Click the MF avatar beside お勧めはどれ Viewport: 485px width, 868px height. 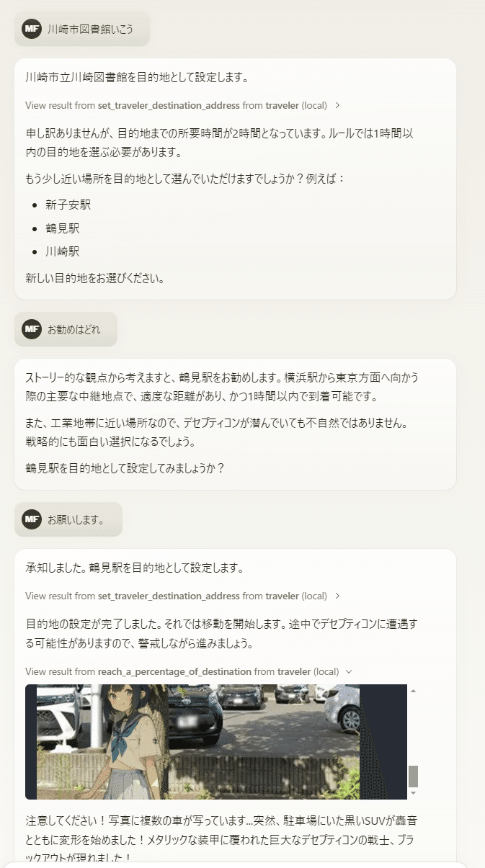click(x=32, y=329)
